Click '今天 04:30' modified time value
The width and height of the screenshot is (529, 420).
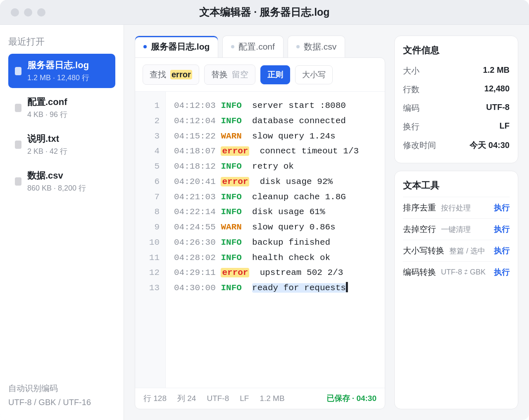point(489,145)
